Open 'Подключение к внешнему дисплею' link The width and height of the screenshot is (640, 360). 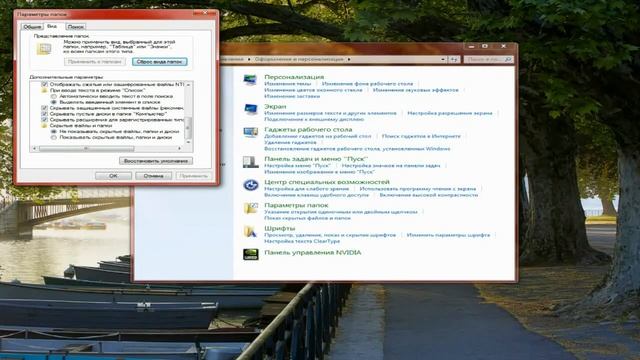pos(314,119)
